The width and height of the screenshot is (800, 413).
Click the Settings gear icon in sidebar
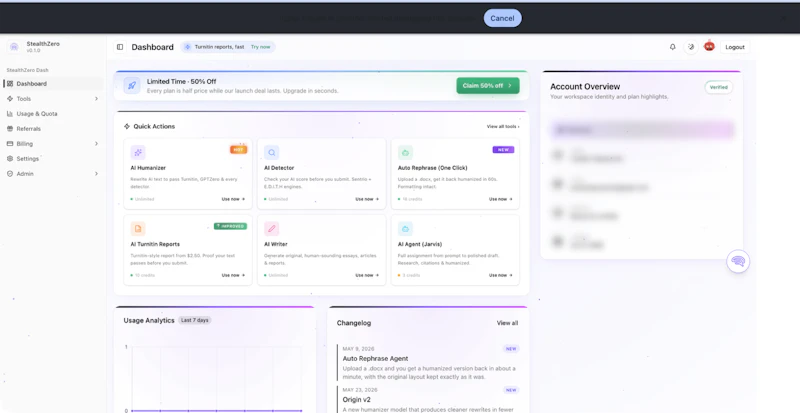[x=10, y=159]
